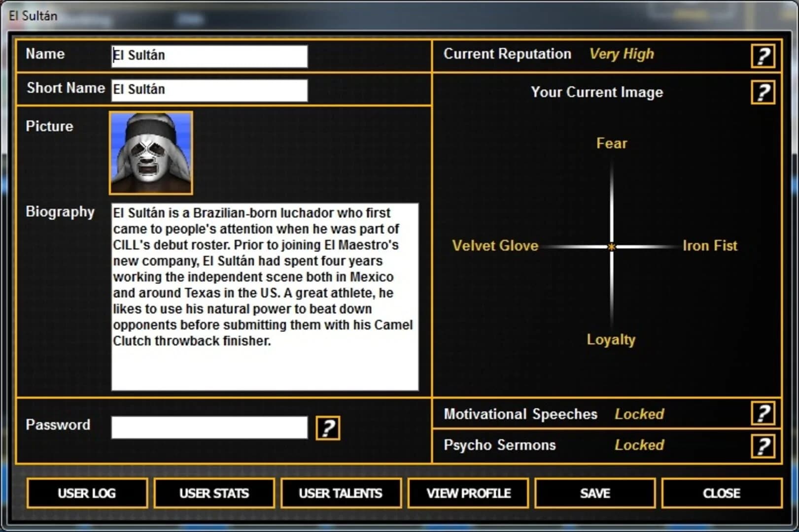The height and width of the screenshot is (532, 799).
Task: View help for Psycho Sermons
Action: (763, 445)
